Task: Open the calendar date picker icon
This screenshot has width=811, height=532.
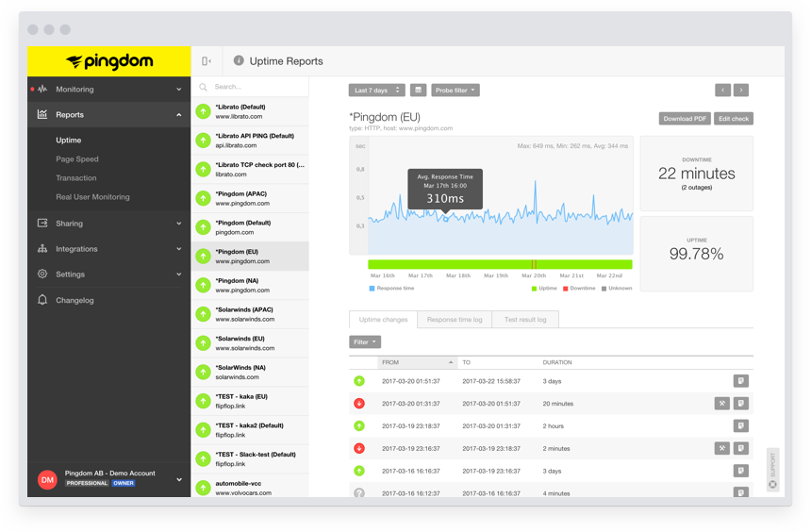Action: (x=418, y=90)
